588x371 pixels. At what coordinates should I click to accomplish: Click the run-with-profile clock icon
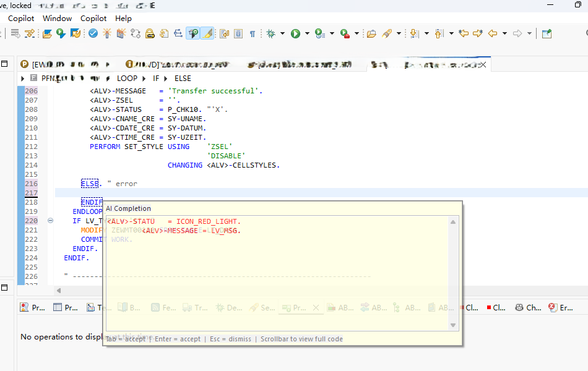pyautogui.click(x=320, y=34)
